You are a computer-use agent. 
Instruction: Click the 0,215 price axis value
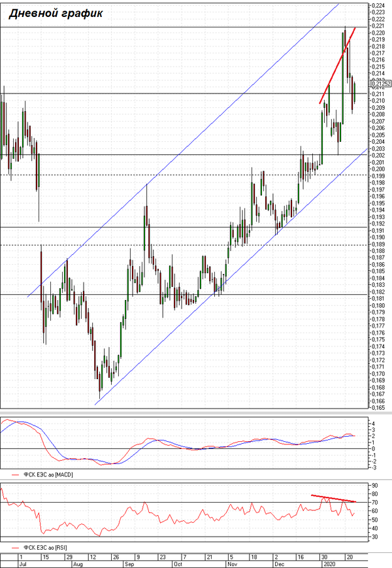click(x=378, y=67)
